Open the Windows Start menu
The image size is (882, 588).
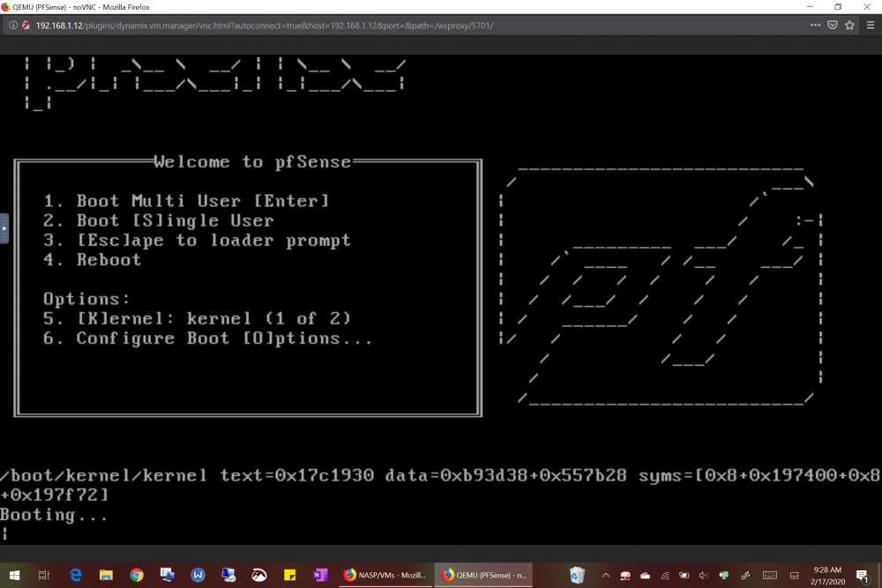click(15, 575)
